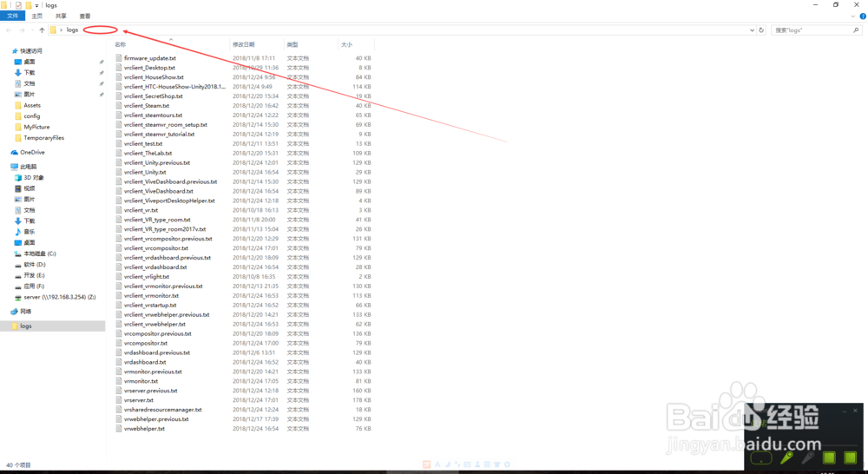
Task: Select file vrclient_ViveportDesktopHelper.txt
Action: click(x=169, y=201)
